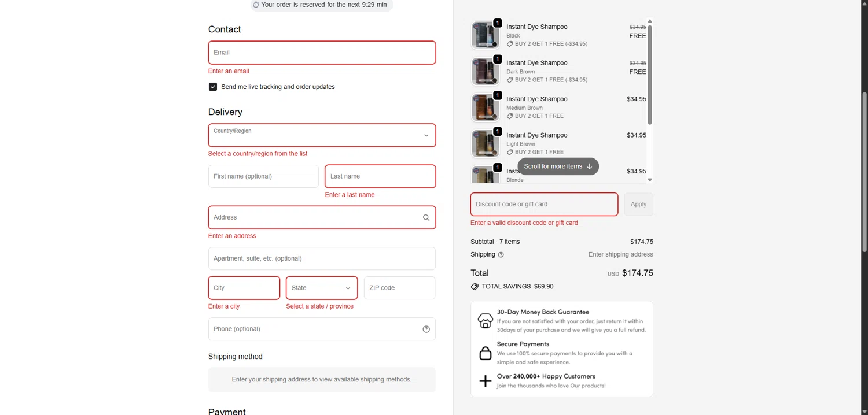Click the discount tag icon under Medium Brown

pos(510,116)
